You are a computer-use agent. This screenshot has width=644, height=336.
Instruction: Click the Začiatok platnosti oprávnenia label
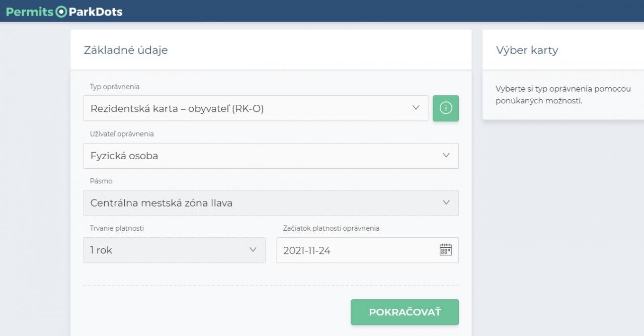331,228
